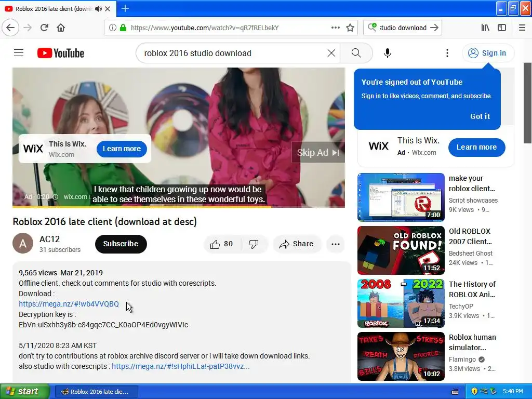Viewport: 532px width, 399px height.
Task: Close the Roblox 2016 late client tab
Action: click(108, 9)
